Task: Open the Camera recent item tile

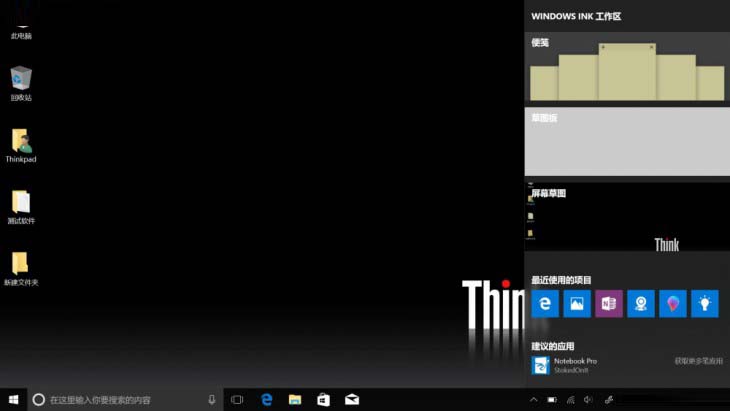Action: 641,303
